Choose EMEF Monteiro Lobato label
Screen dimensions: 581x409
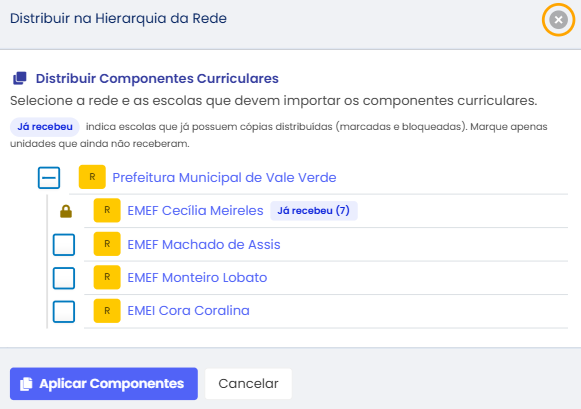tap(197, 277)
